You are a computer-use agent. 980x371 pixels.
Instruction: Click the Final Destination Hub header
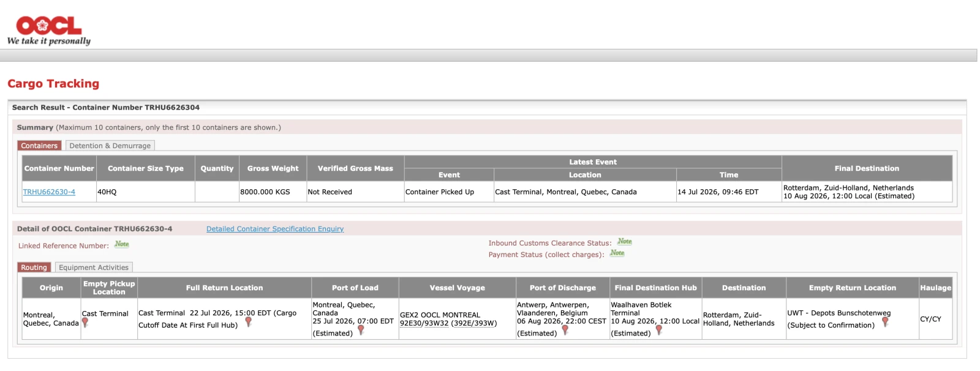coord(656,288)
